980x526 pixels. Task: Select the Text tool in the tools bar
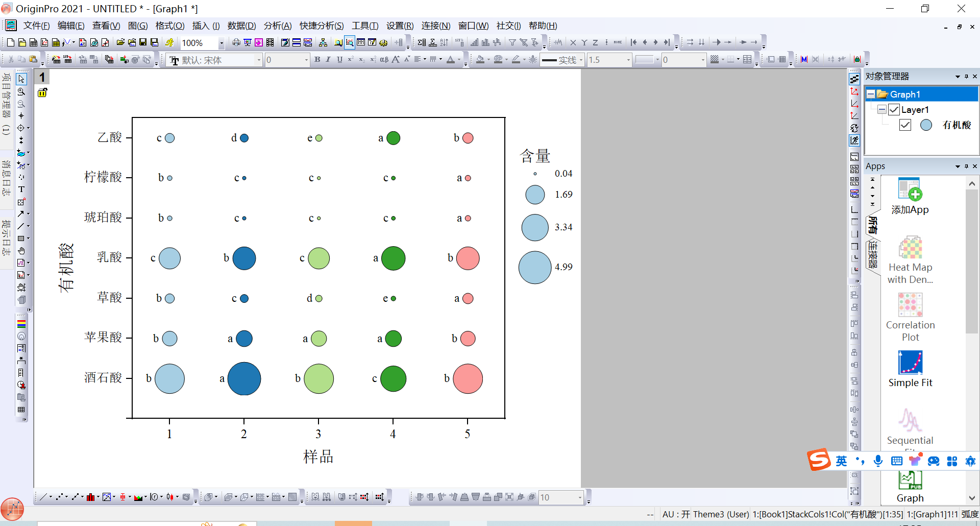[21, 189]
